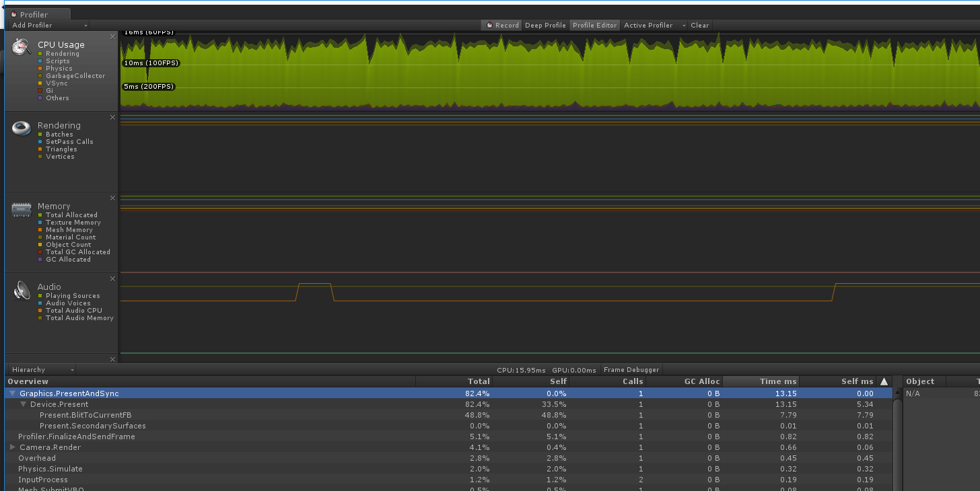
Task: Click the Gi color swatch
Action: point(40,91)
